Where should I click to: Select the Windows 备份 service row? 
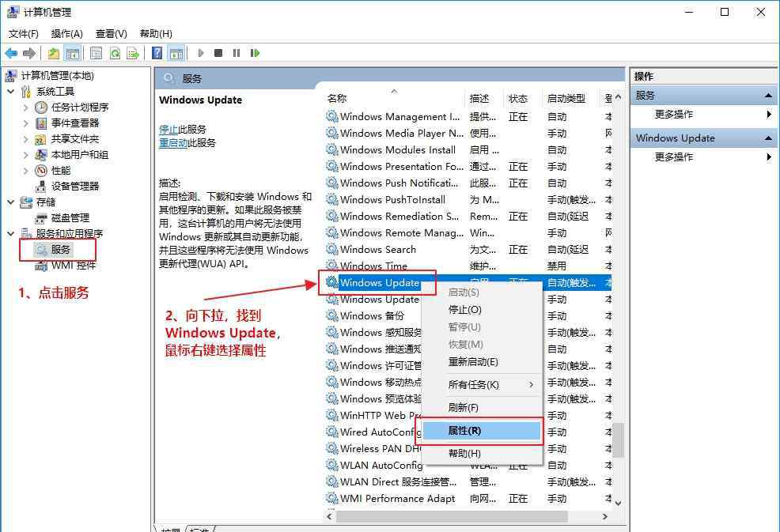click(x=468, y=315)
